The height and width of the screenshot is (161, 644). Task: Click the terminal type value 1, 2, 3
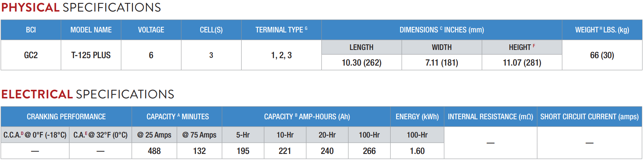coord(281,55)
